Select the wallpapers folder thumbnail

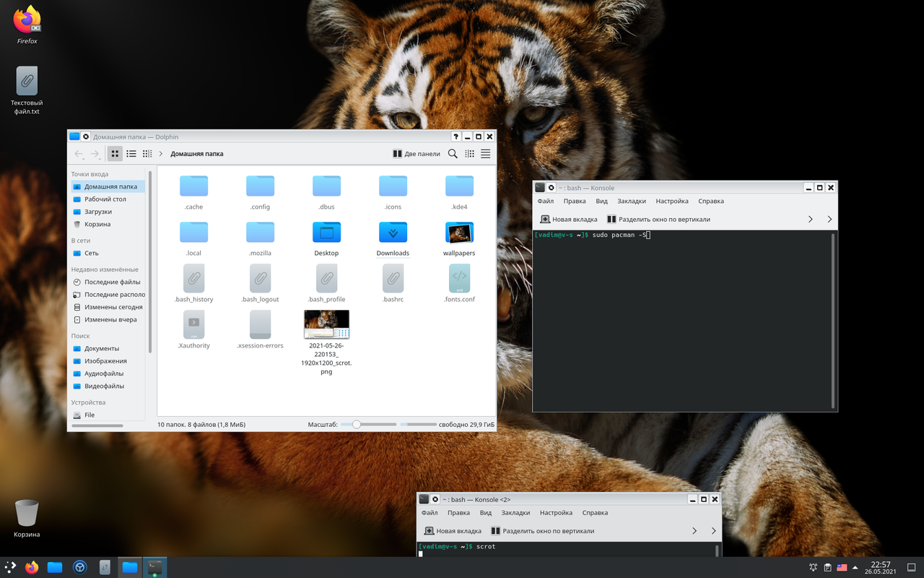point(459,233)
